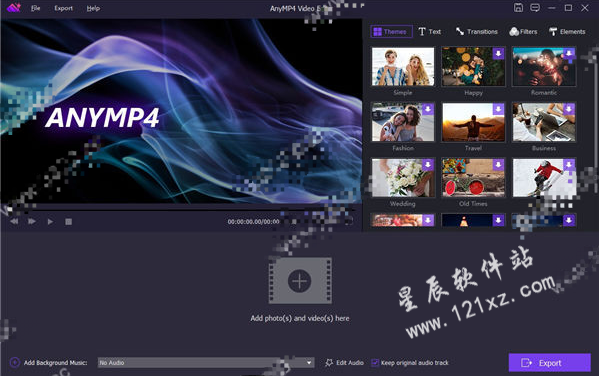Switch to the Text tab

click(x=430, y=31)
